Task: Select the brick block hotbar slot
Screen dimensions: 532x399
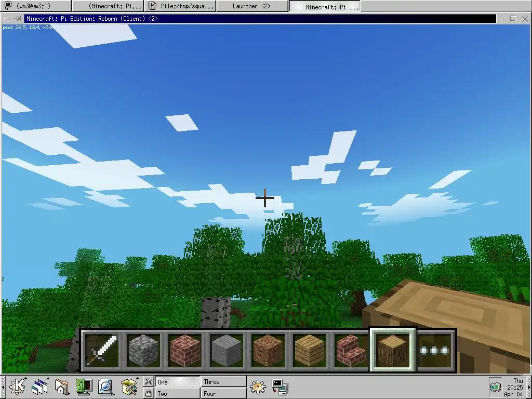Action: [x=185, y=350]
